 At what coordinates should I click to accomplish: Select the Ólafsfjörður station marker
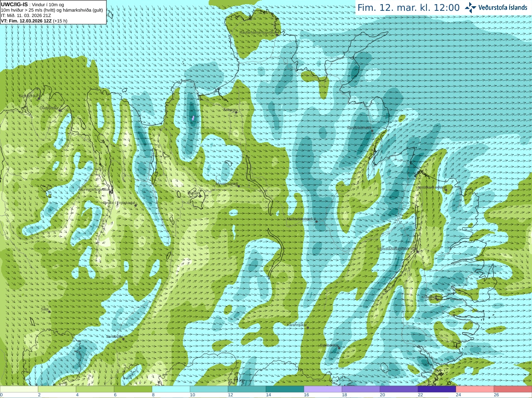[60, 110]
